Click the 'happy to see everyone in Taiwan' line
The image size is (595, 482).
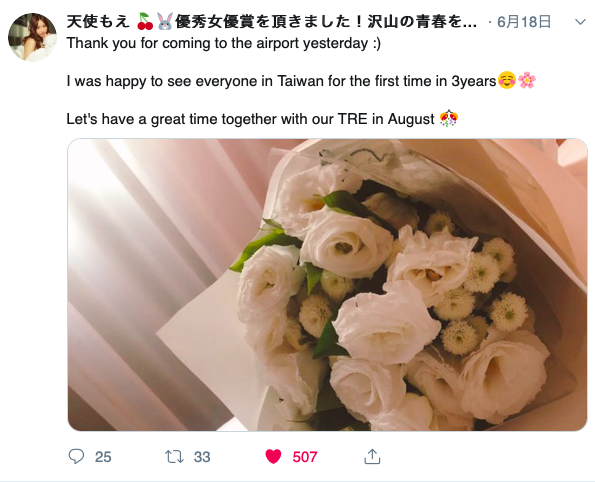tap(282, 81)
